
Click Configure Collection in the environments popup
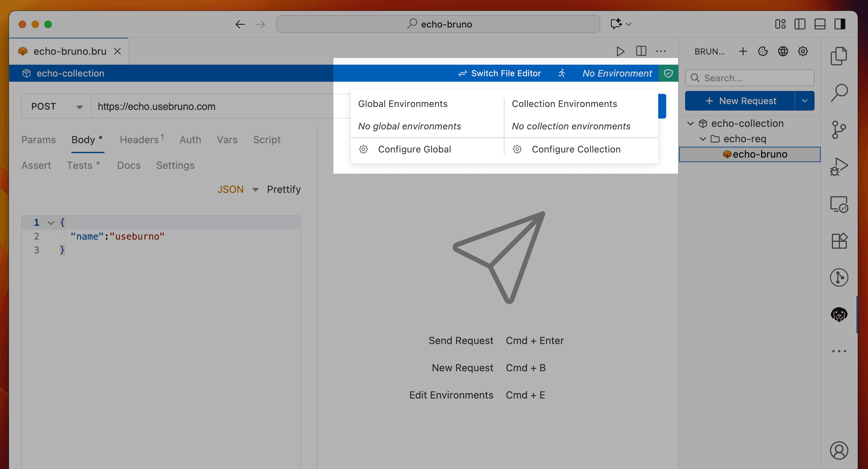[576, 149]
